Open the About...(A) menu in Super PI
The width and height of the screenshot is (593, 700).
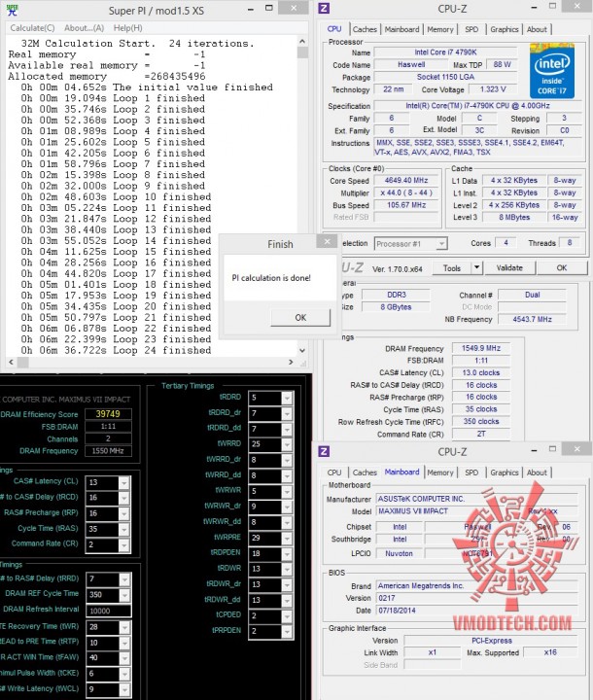84,27
